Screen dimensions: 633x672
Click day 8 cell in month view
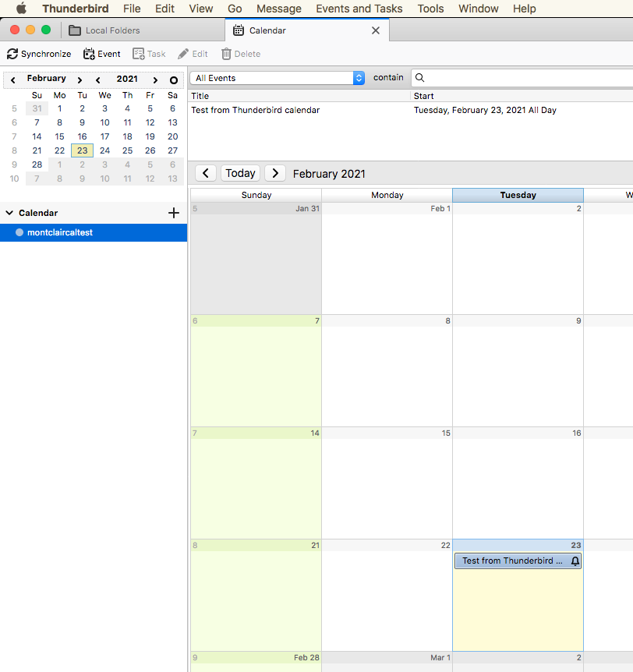click(387, 371)
